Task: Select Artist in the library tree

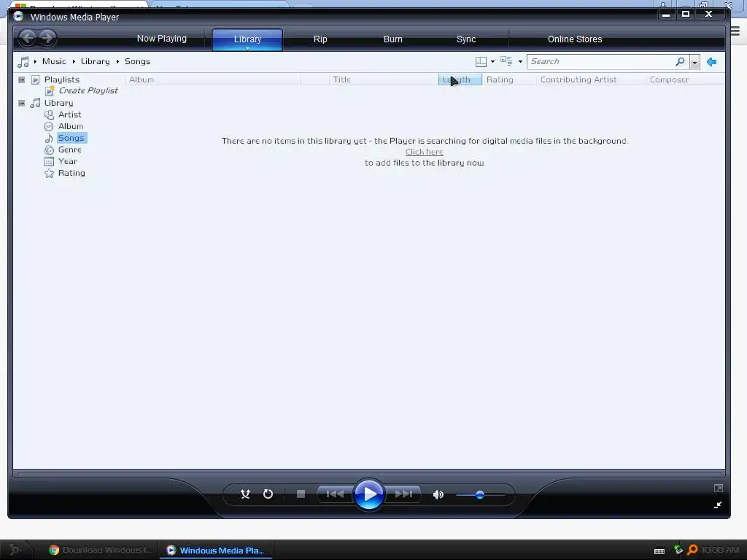Action: pos(69,114)
